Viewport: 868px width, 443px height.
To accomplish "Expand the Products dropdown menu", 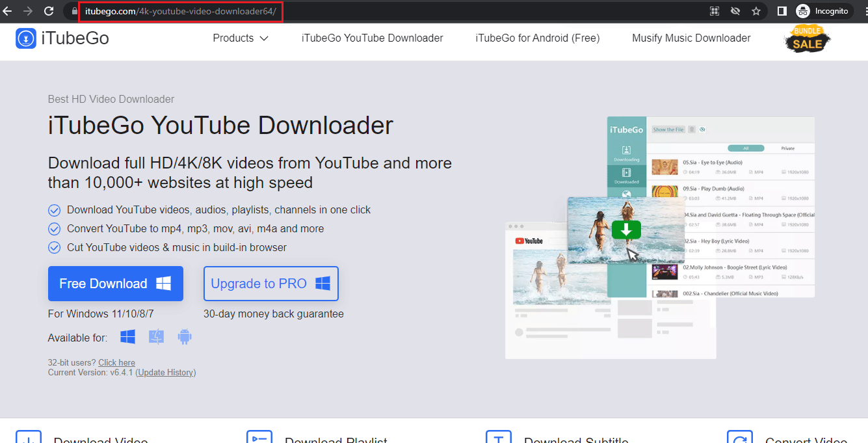I will coord(241,38).
